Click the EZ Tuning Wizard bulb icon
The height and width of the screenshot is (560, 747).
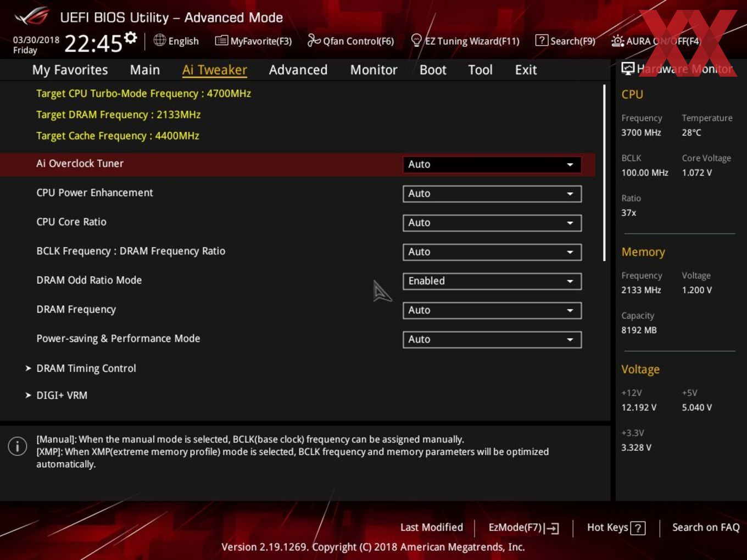click(416, 41)
